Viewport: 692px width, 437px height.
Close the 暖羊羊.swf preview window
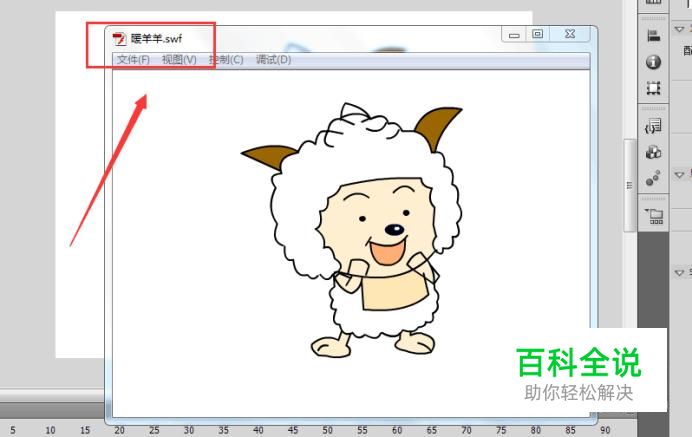(570, 34)
